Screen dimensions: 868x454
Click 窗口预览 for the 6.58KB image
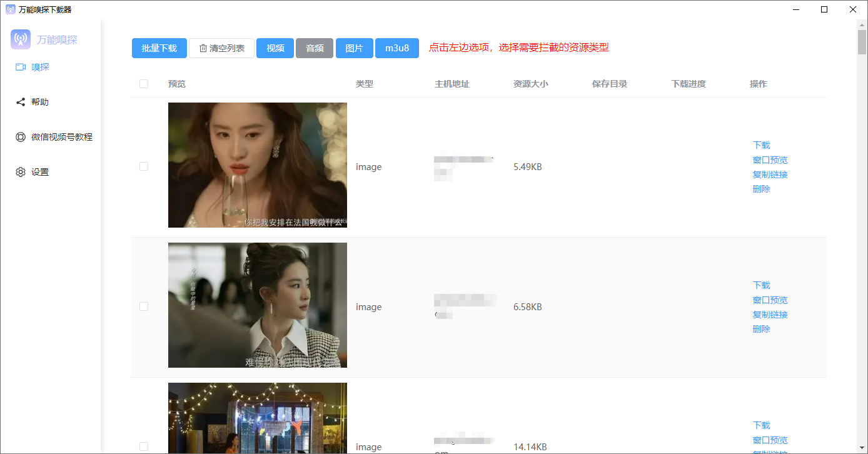point(770,300)
